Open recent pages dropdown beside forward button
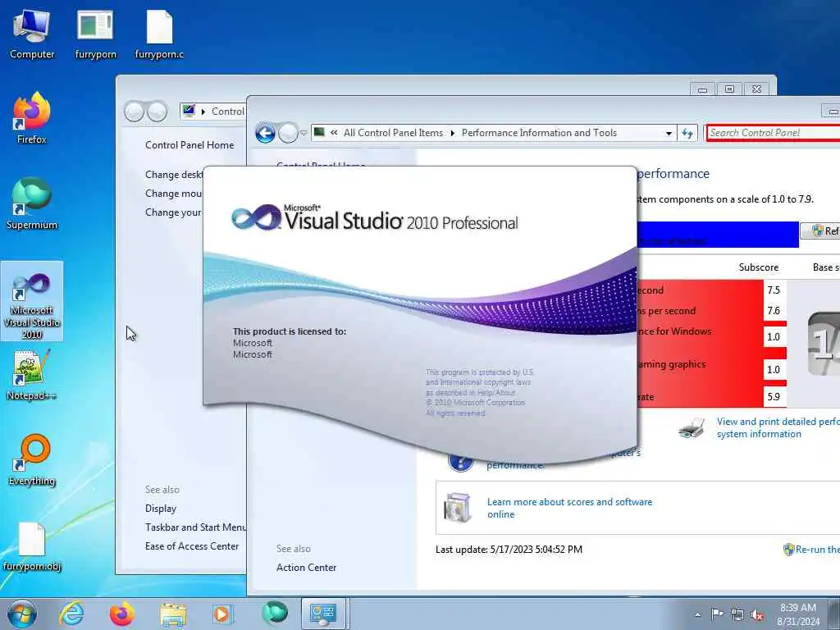The height and width of the screenshot is (630, 840). [x=304, y=133]
